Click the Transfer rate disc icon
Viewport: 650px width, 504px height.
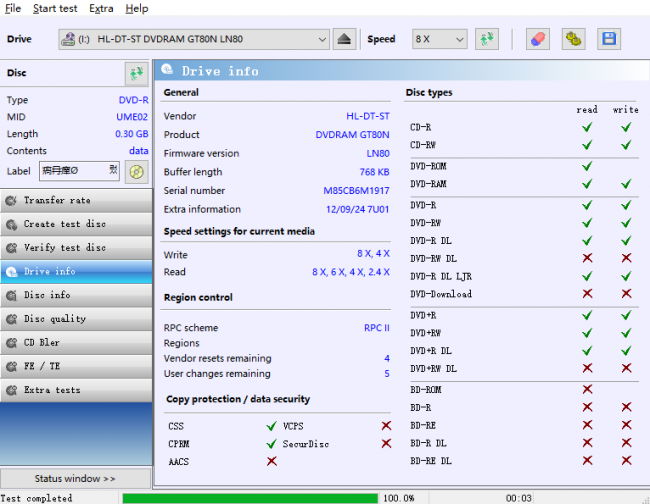pos(11,201)
